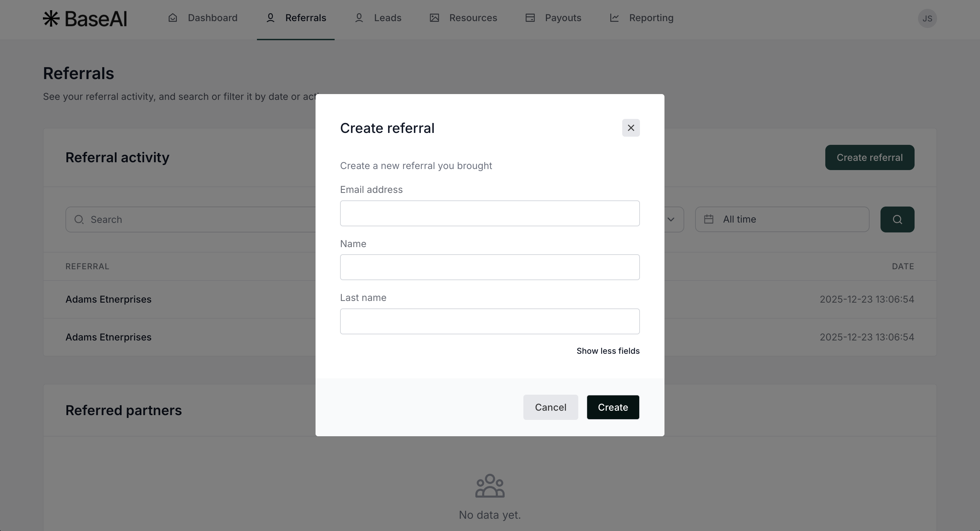Click the Reporting chart icon
Screen dimensions: 980x531
pos(614,18)
